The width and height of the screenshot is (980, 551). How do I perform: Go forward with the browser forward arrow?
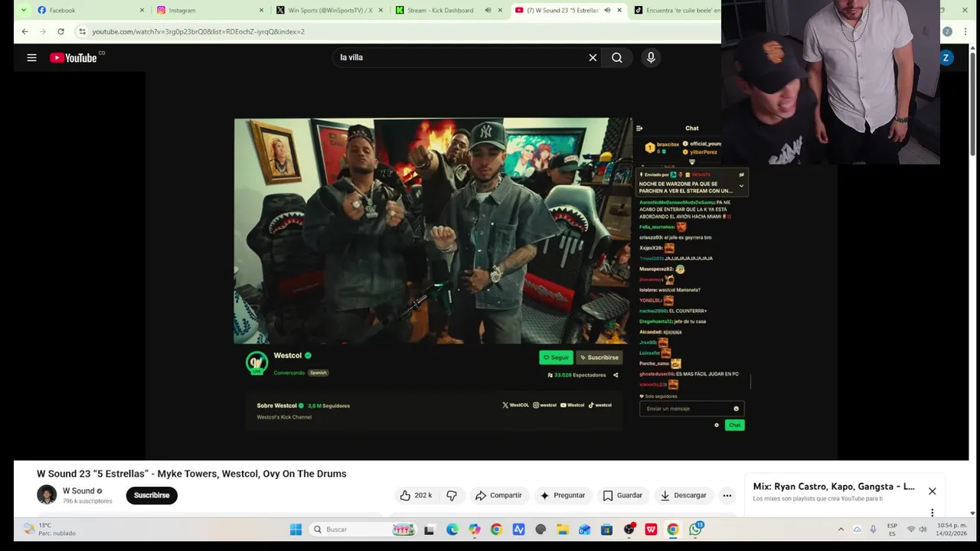42,31
